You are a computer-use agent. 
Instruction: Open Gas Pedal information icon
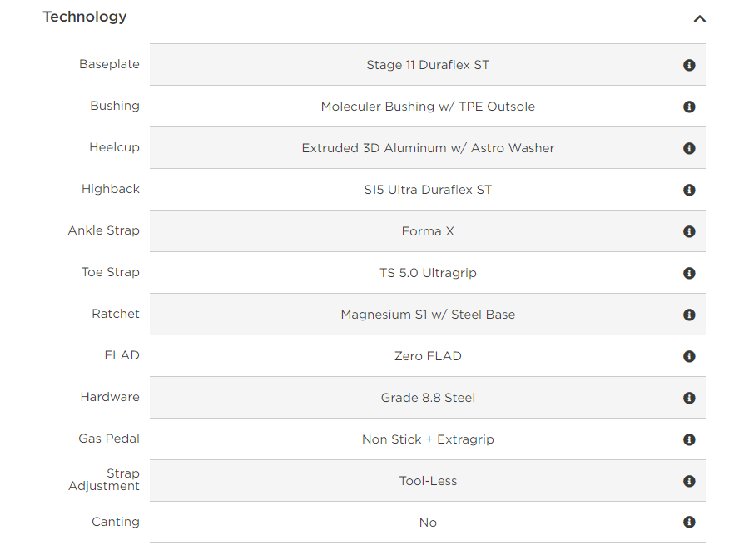point(689,439)
